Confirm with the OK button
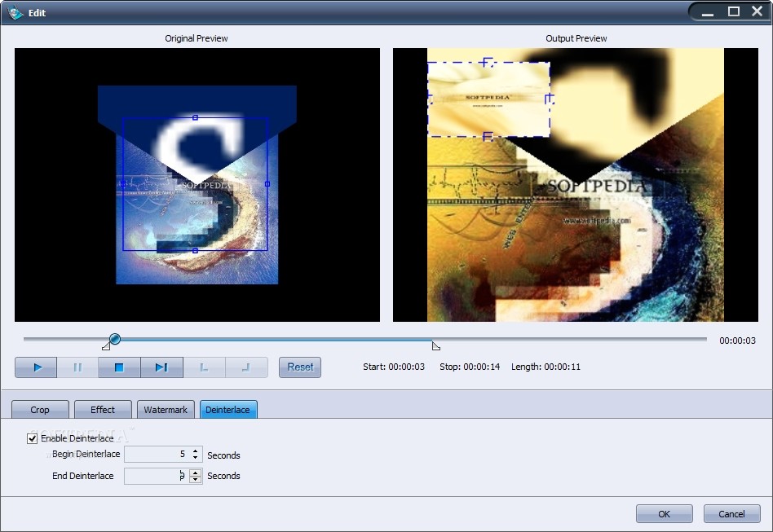The width and height of the screenshot is (773, 532). [x=664, y=514]
